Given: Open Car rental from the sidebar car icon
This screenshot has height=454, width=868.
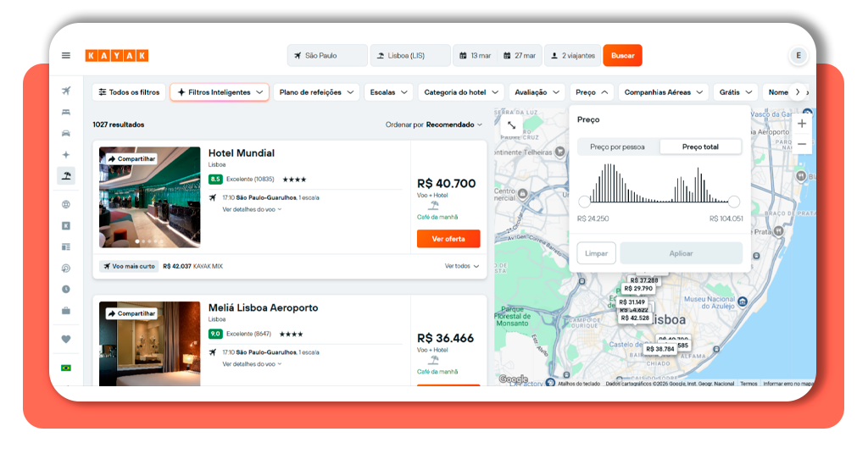Looking at the screenshot, I should coord(66,133).
